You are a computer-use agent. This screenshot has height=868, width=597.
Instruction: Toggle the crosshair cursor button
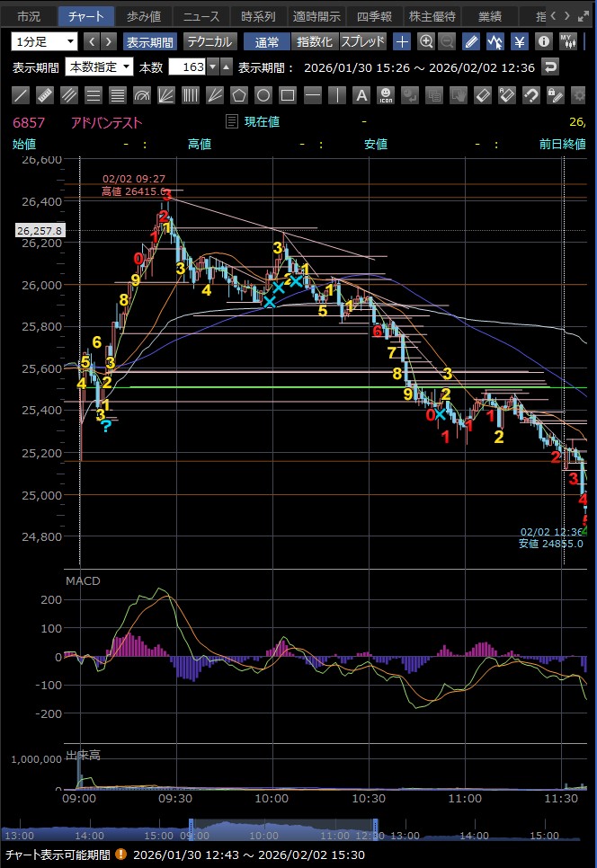[x=402, y=41]
